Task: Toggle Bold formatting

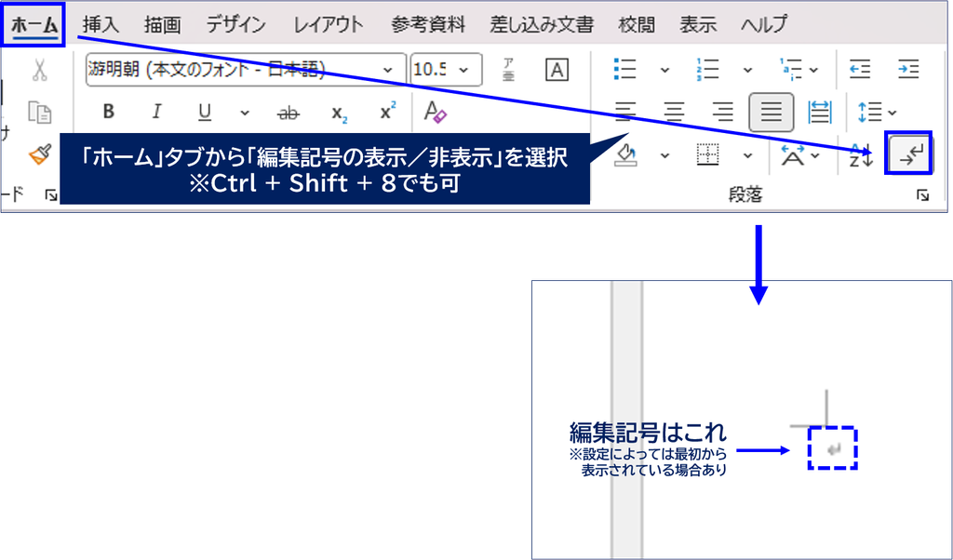Action: tap(109, 112)
